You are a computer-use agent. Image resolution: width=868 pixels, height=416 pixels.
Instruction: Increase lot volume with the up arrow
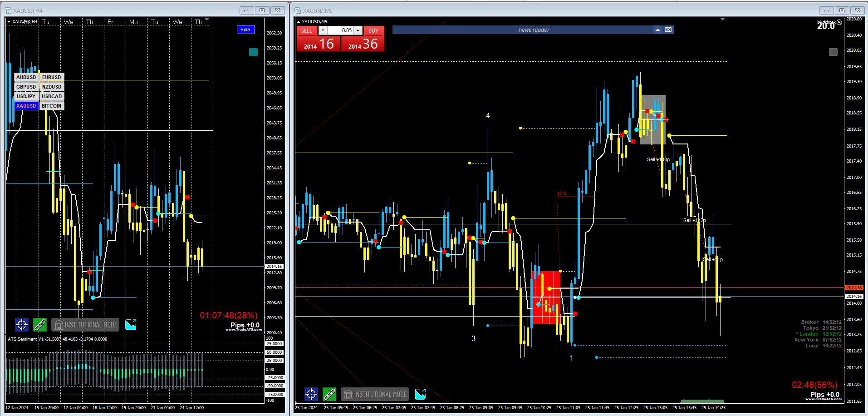358,30
